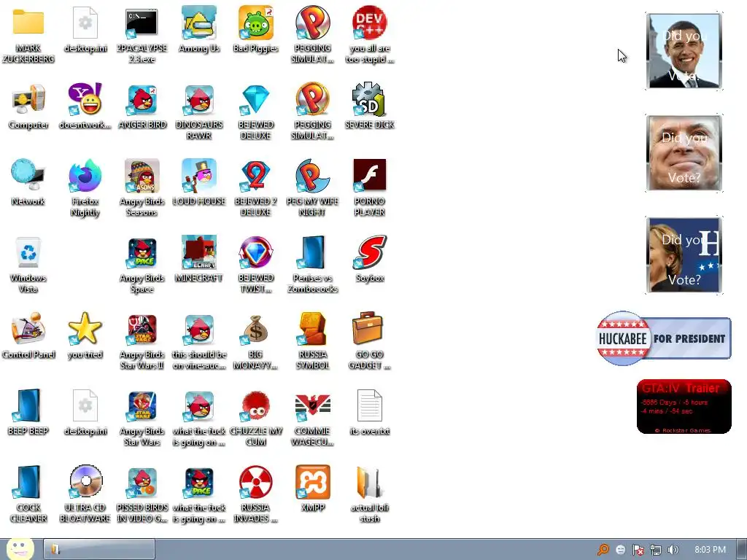The height and width of the screenshot is (560, 747).
Task: Click the 8:03 PM taskbar clock
Action: (710, 550)
